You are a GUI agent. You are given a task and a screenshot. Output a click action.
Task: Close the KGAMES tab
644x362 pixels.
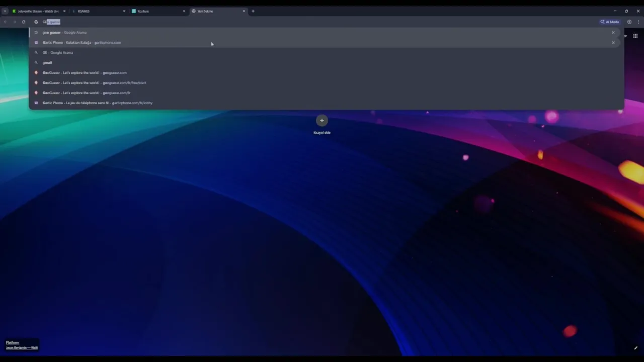(124, 11)
